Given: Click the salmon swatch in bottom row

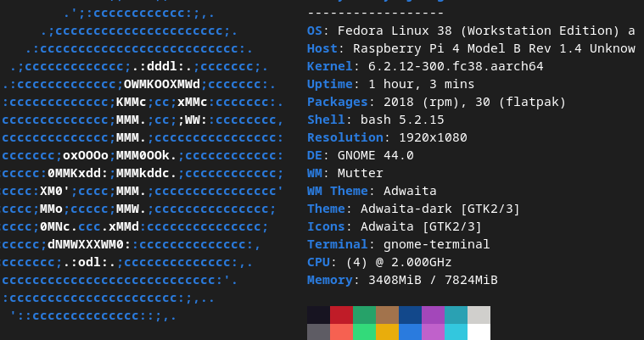Looking at the screenshot, I should pos(341,332).
